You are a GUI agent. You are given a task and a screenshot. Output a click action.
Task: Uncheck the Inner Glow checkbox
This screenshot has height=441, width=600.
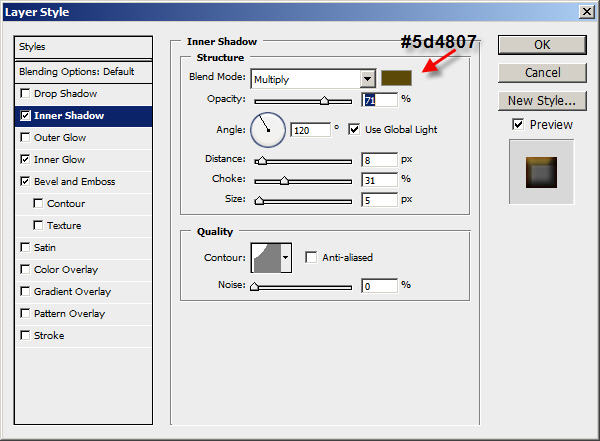[x=25, y=159]
